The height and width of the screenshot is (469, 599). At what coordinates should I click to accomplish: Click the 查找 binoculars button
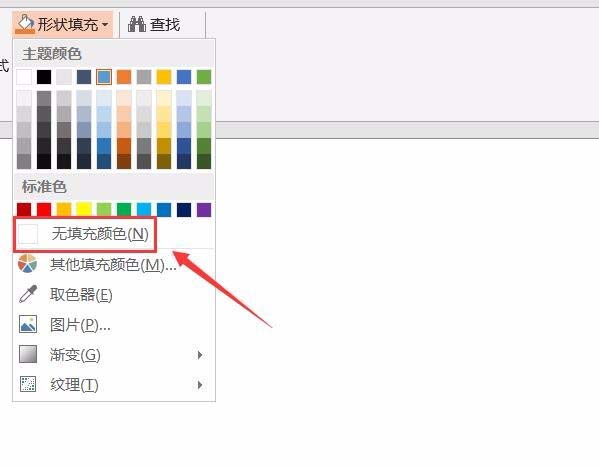154,24
